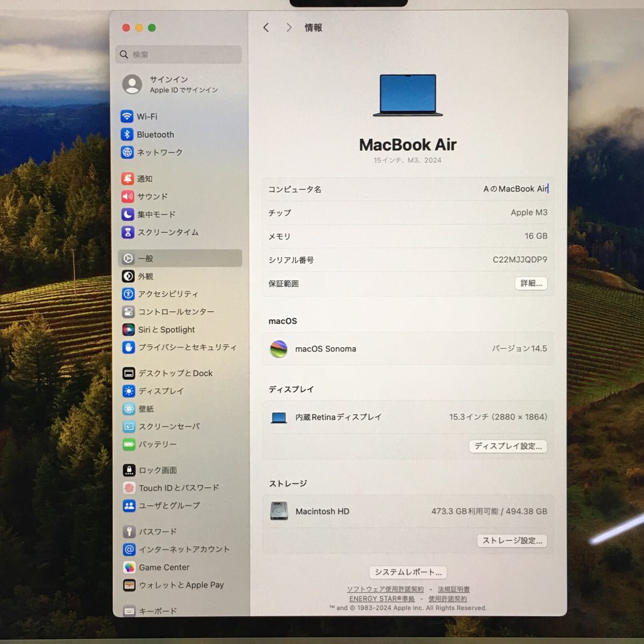The width and height of the screenshot is (644, 644).
Task: Open the Desktop & Dock icon
Action: (x=129, y=373)
